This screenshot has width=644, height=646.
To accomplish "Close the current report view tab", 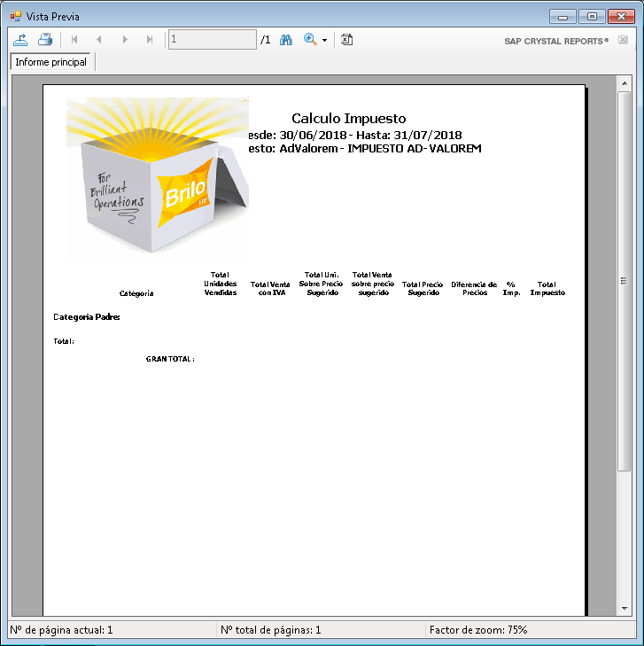I will pos(623,40).
